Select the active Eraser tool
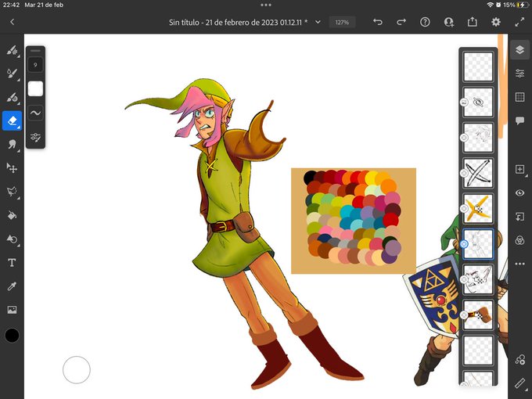 tap(12, 120)
